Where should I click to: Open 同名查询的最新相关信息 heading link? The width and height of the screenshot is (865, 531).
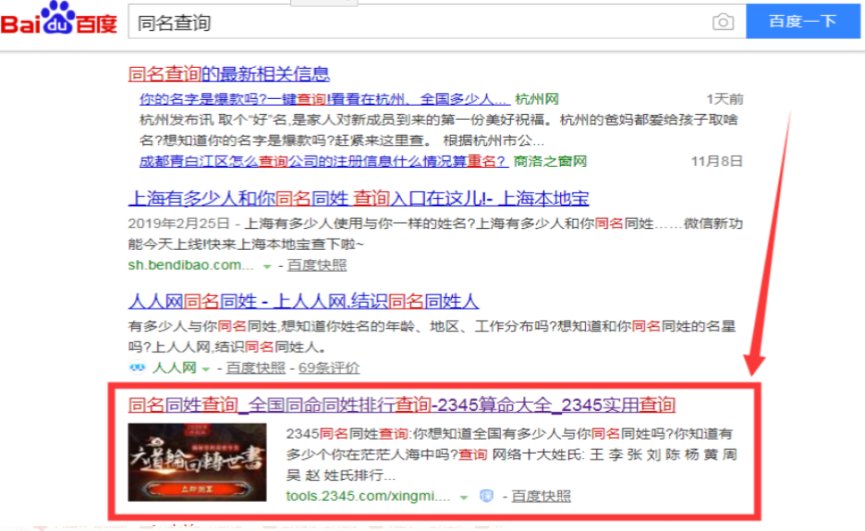tap(229, 73)
